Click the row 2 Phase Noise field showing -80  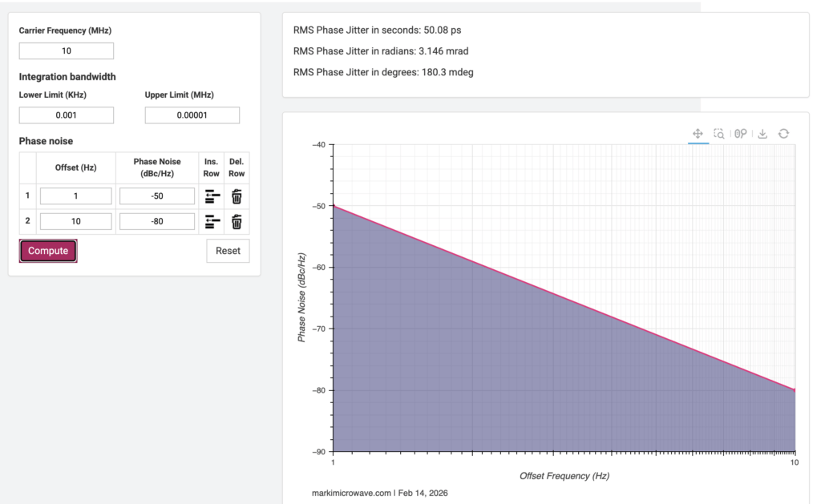(157, 222)
